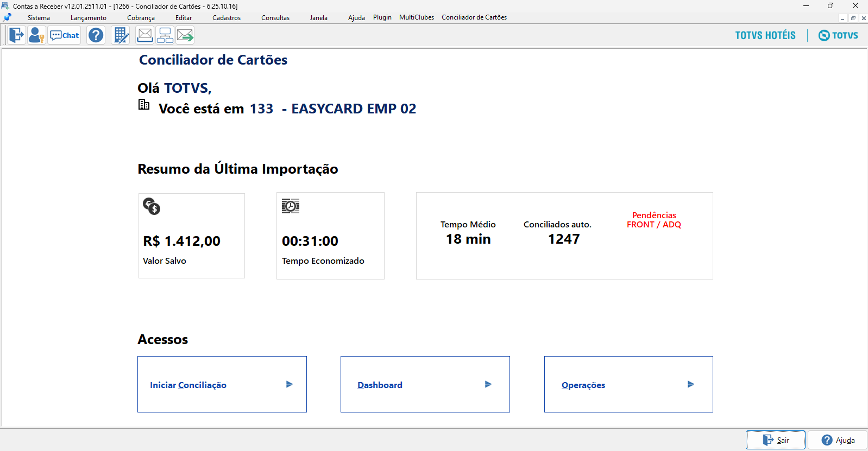
Task: Open the Cadastros menu
Action: (x=227, y=18)
